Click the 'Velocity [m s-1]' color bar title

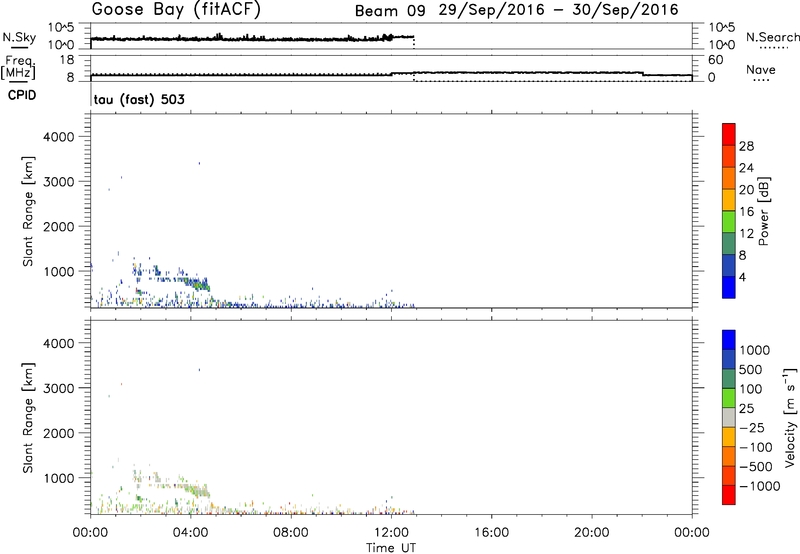pyautogui.click(x=790, y=417)
